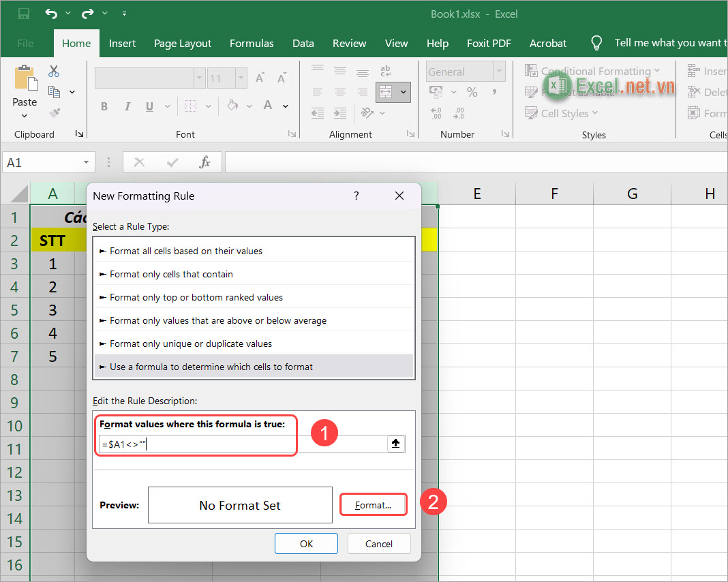728x582 pixels.
Task: Open the Formulas tab
Action: point(252,43)
